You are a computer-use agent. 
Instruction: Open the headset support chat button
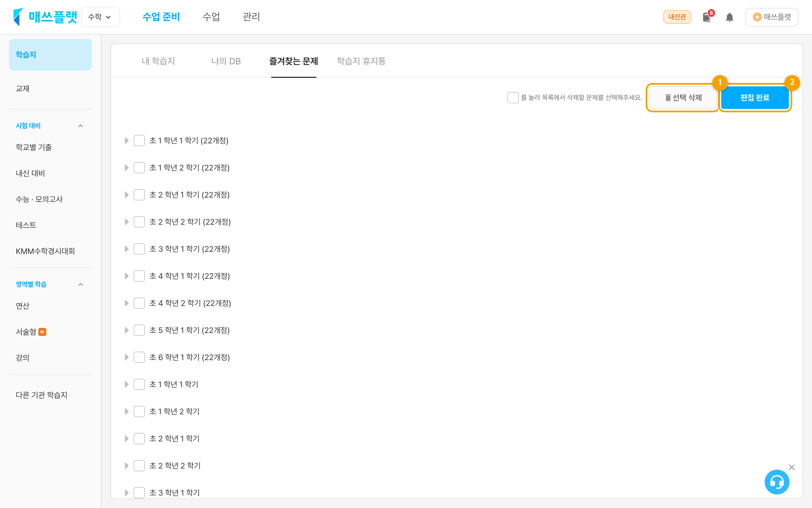[777, 482]
